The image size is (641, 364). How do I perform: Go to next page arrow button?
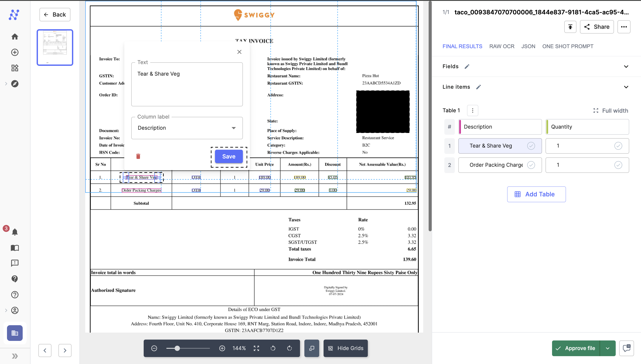tap(65, 350)
